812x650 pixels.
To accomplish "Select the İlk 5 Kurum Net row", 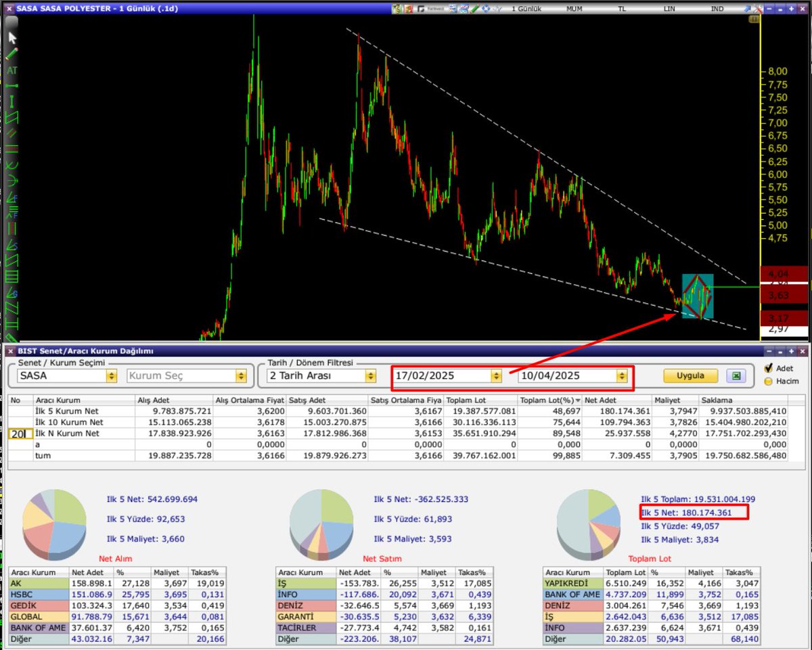I will coord(398,411).
